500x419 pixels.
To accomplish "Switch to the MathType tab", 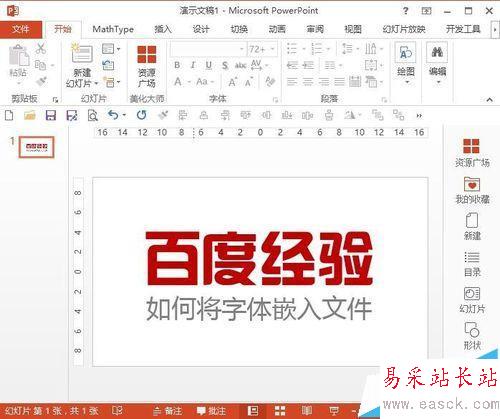I will click(113, 29).
